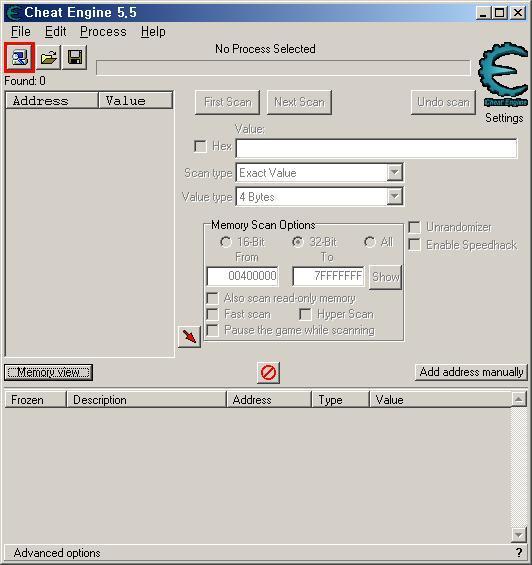
Task: Toggle the Hex checkbox
Action: pos(200,146)
